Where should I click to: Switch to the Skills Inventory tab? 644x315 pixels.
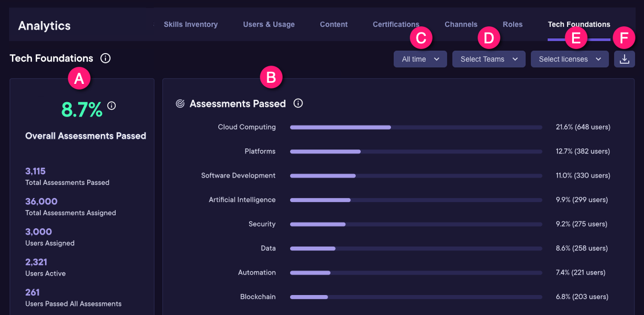pyautogui.click(x=190, y=25)
